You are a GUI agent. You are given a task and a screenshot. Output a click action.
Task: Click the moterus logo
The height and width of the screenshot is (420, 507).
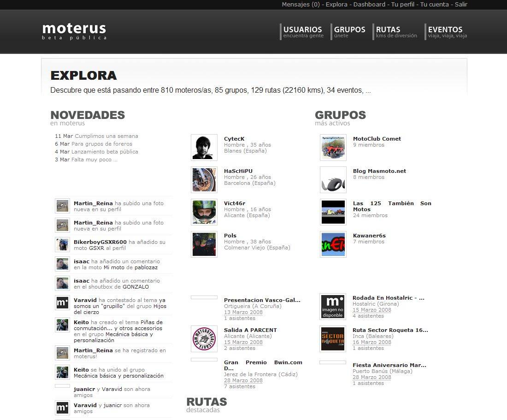click(74, 31)
